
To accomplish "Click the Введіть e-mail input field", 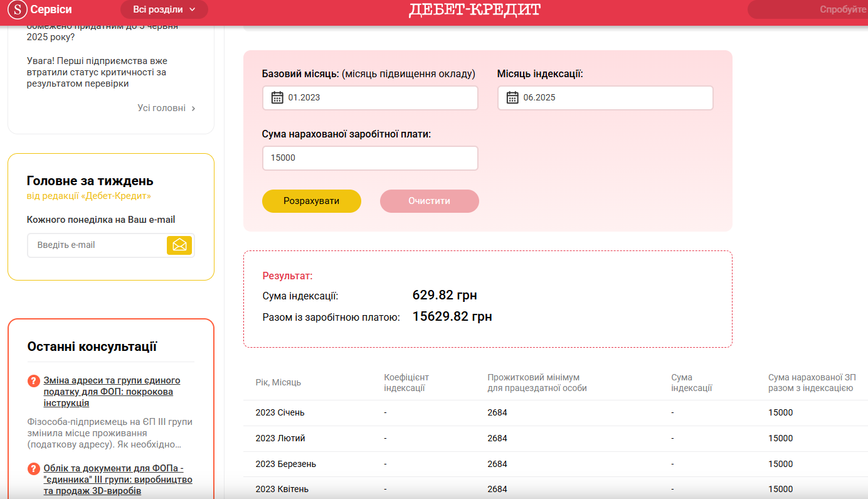I will [x=97, y=245].
